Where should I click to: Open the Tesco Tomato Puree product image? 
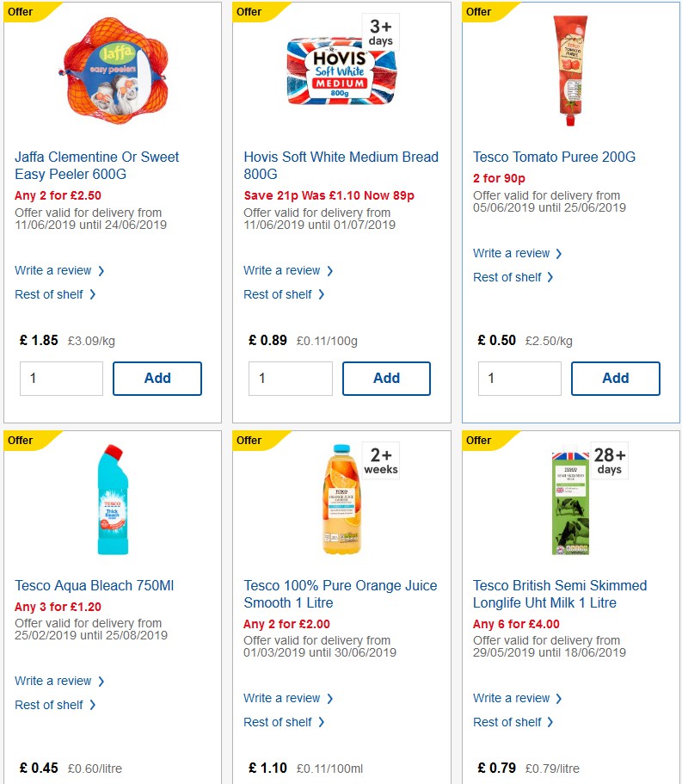tap(570, 69)
